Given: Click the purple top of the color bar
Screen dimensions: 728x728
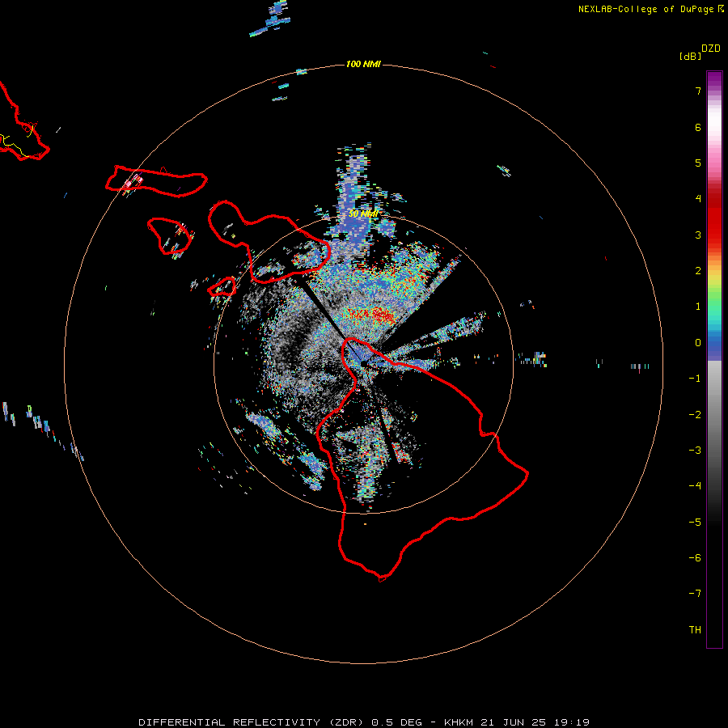Looking at the screenshot, I should (714, 79).
